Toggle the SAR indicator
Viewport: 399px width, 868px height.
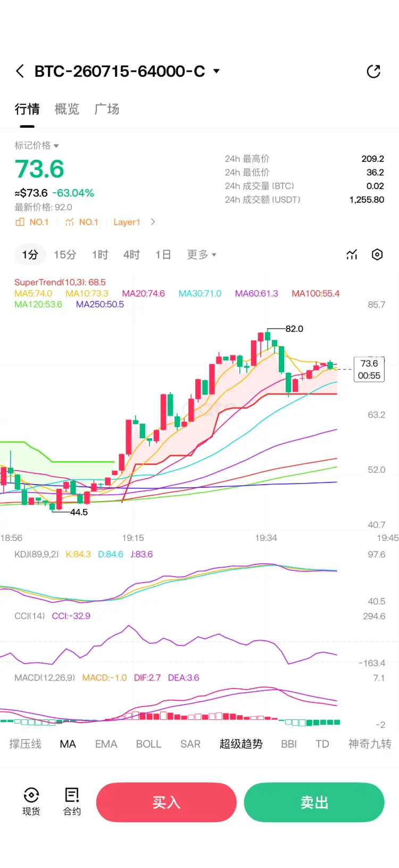click(190, 744)
